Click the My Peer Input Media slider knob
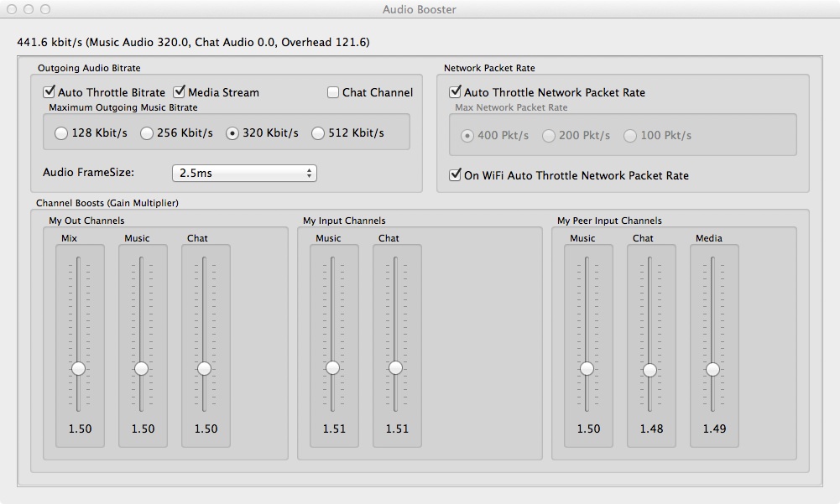The image size is (840, 504). pos(712,370)
